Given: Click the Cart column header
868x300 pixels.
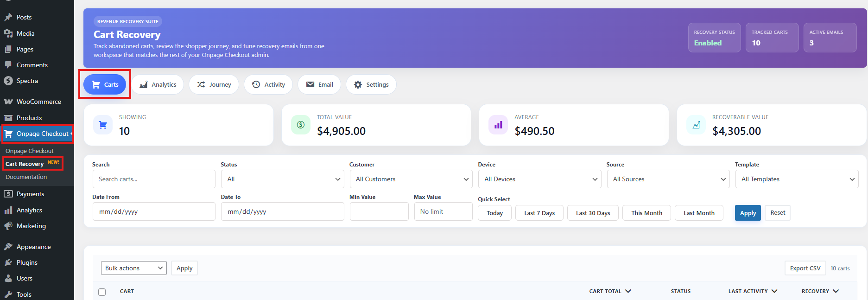Looking at the screenshot, I should [x=127, y=291].
